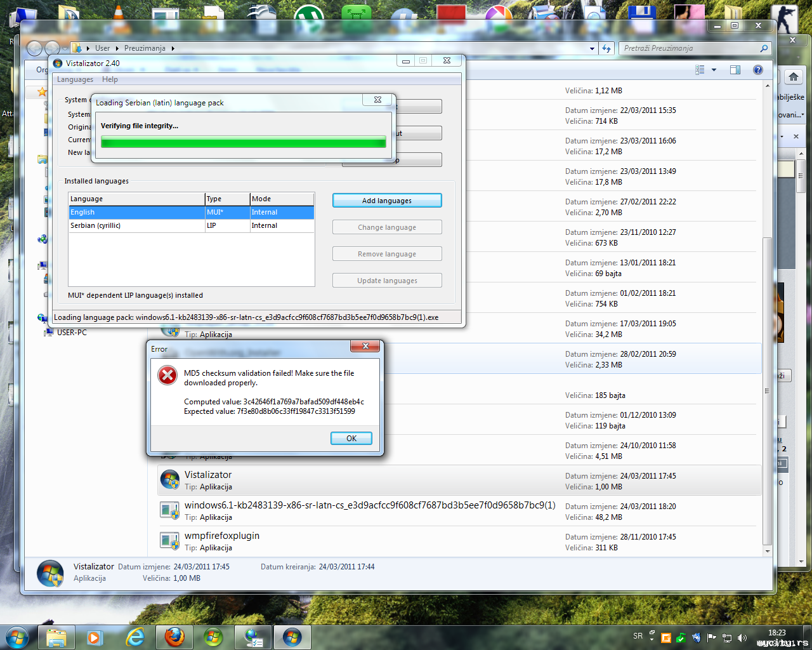Click the Vistalizator title bar icon
The image size is (812, 650).
58,63
